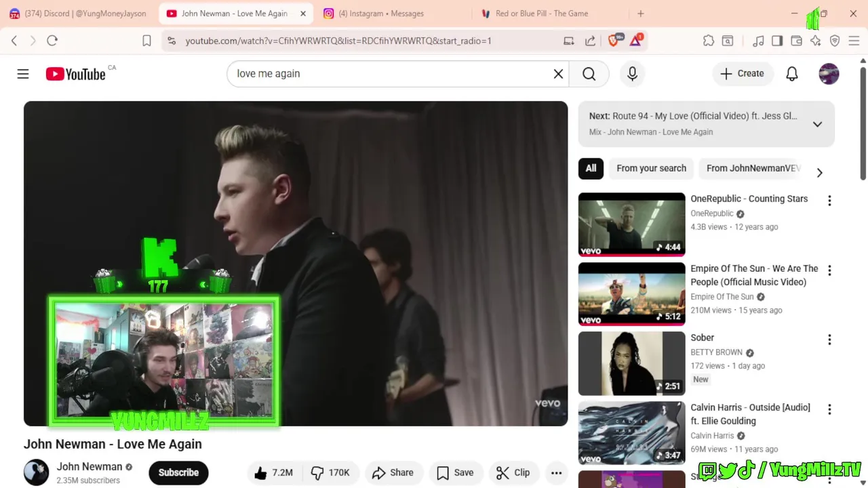Screen dimensions: 868x488
Task: Open the browser main menu
Action: tap(854, 41)
